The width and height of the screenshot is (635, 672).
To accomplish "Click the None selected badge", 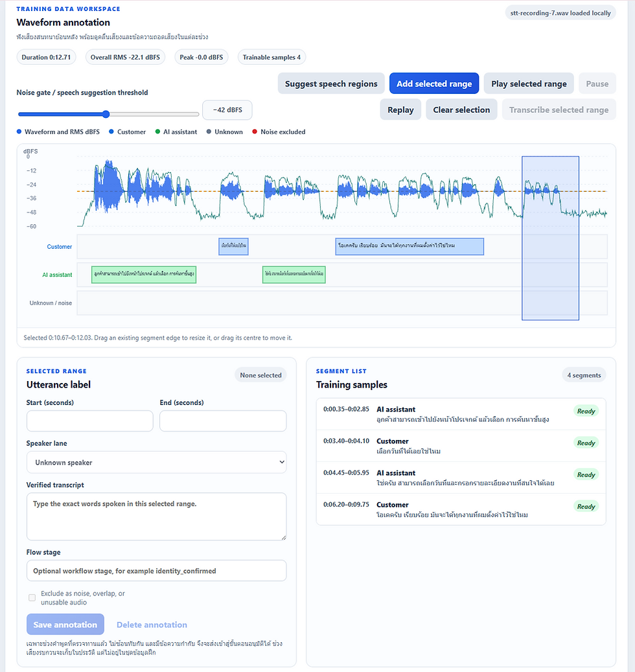I will tap(260, 375).
